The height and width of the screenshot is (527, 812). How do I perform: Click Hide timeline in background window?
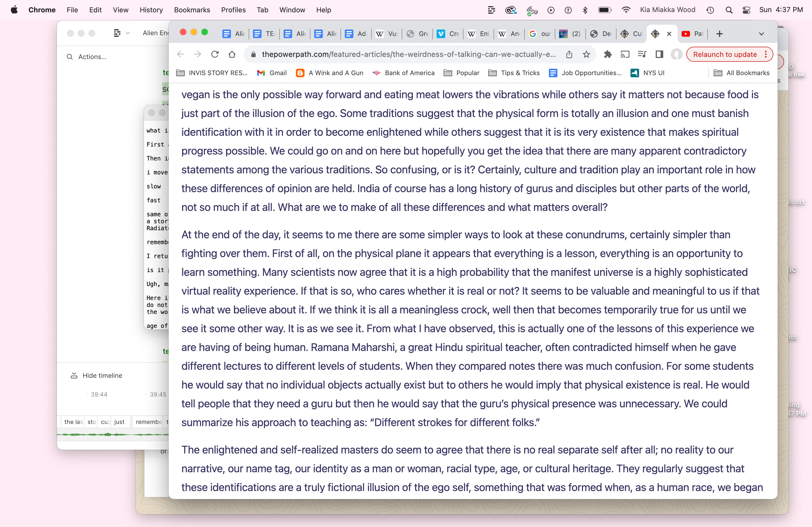[x=97, y=375]
